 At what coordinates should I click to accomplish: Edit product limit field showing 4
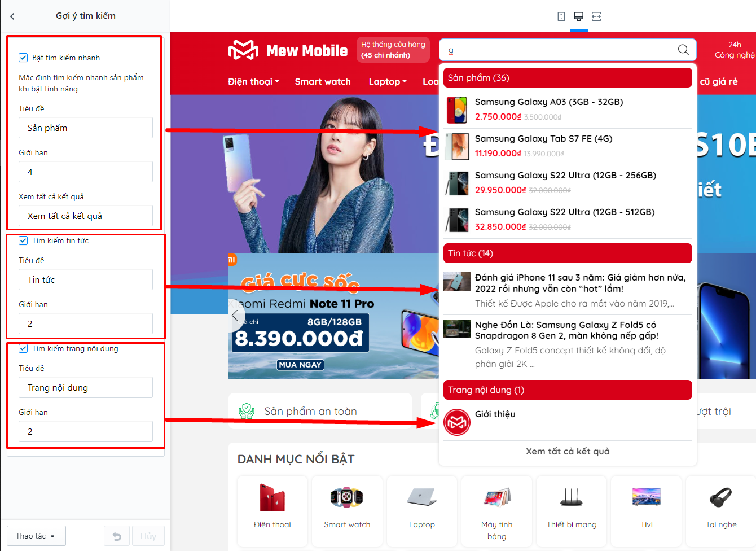click(86, 172)
